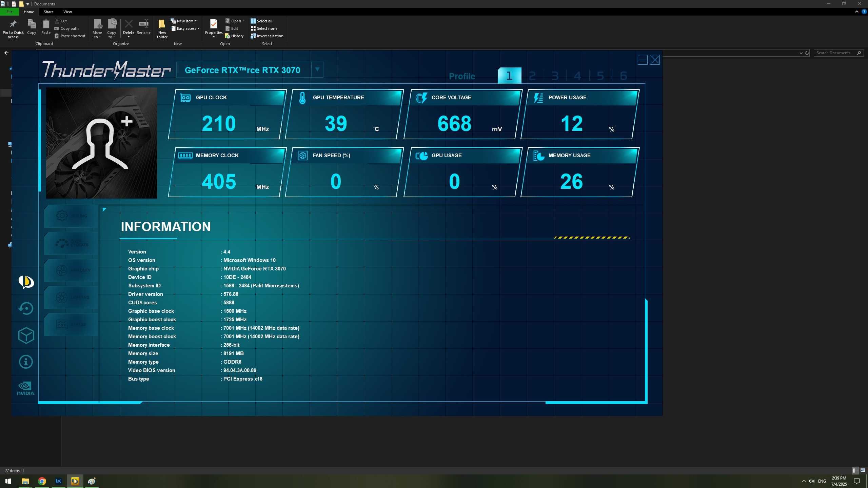The height and width of the screenshot is (488, 868).
Task: Select the Home ribbon tab
Action: [29, 12]
